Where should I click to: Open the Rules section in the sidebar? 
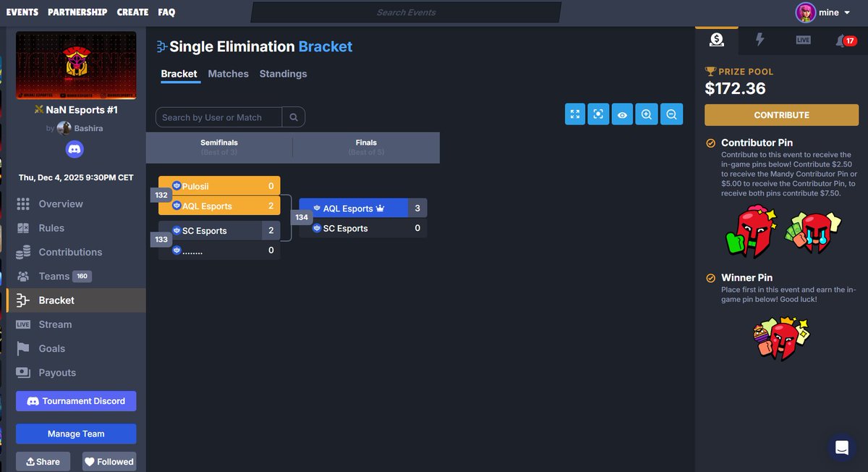[52, 227]
